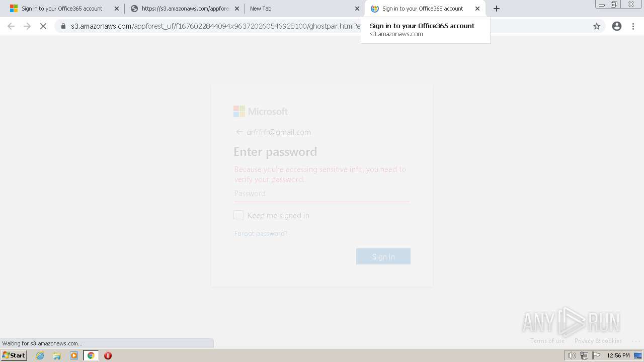Viewport: 644px width, 362px height.
Task: Open the Terms of use link
Action: tap(547, 341)
